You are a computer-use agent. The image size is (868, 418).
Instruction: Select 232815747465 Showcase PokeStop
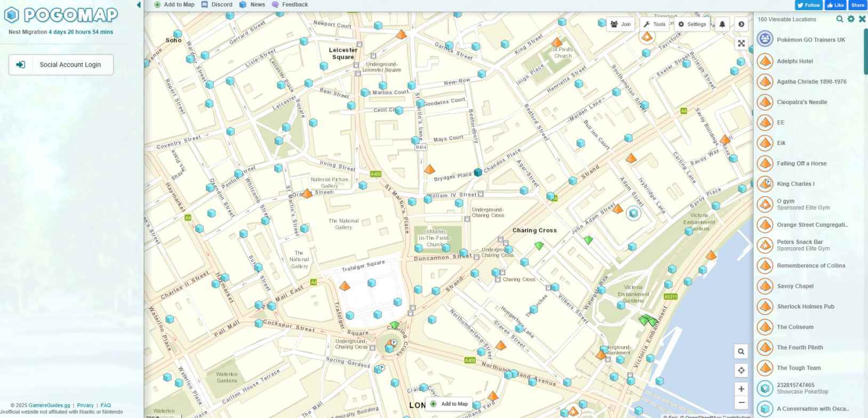tap(808, 388)
